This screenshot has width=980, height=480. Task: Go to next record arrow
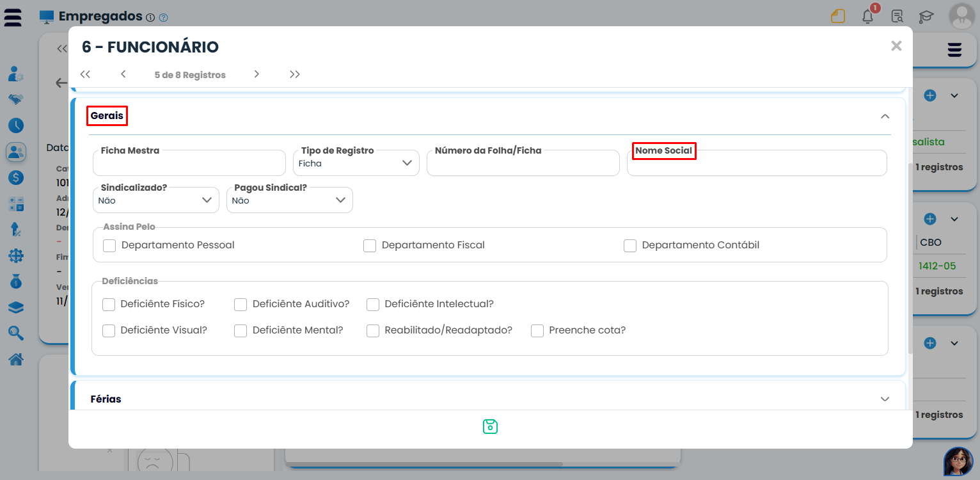pos(257,74)
